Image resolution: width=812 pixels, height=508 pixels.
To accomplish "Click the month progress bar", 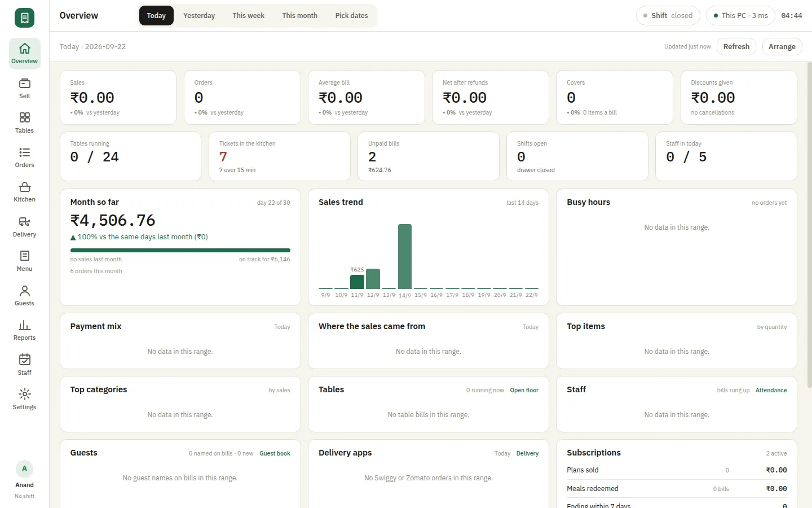I will tap(180, 250).
